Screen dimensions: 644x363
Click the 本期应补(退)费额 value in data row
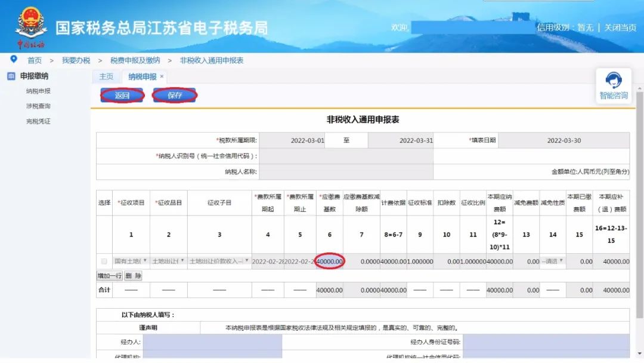[x=611, y=262]
